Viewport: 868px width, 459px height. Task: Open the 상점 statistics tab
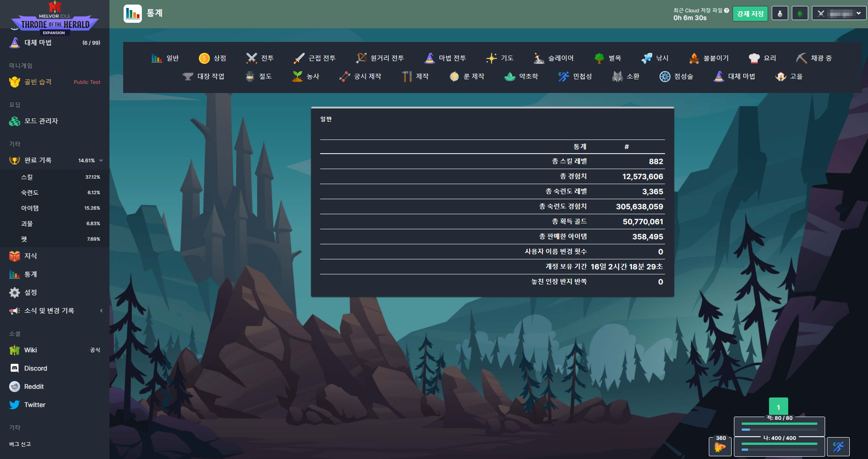[212, 58]
